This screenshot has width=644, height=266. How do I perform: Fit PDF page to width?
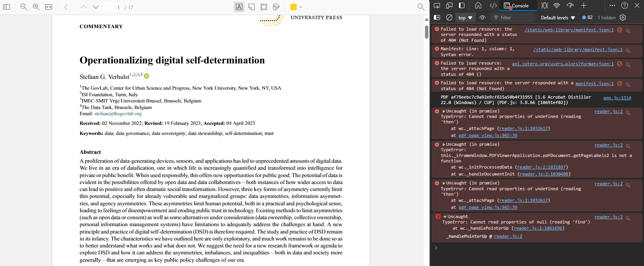click(49, 7)
